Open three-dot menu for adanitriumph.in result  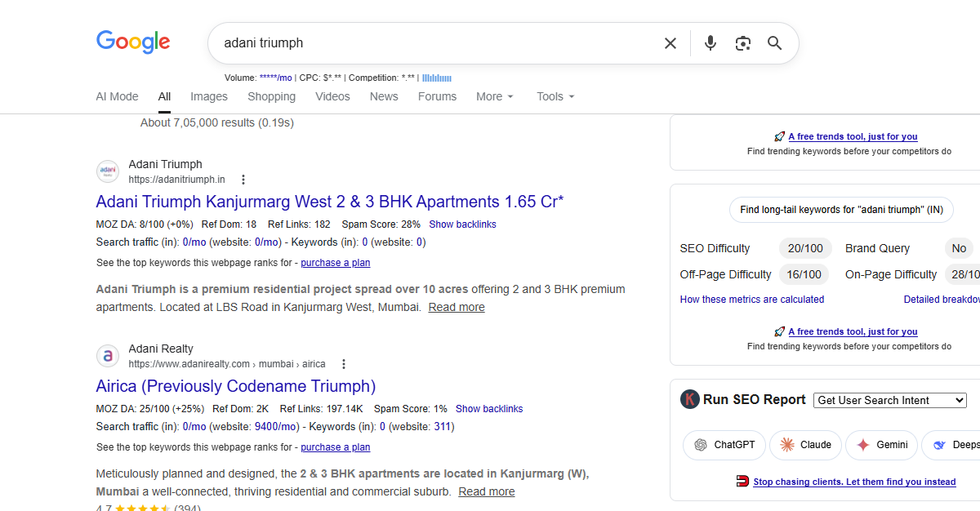243,180
